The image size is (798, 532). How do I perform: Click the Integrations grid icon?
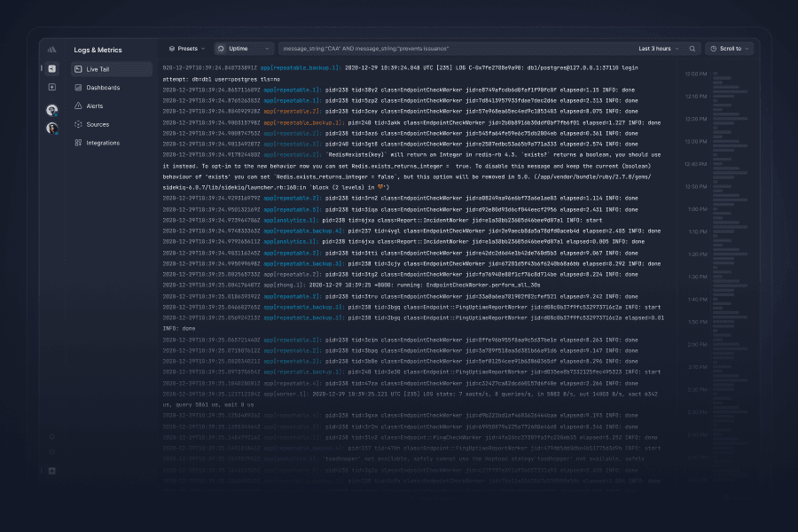tap(78, 143)
